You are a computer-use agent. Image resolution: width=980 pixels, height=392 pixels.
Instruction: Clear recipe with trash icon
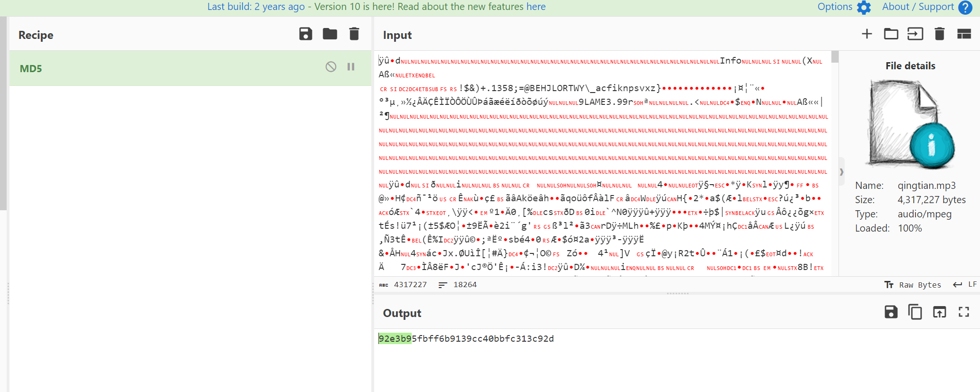(x=354, y=34)
